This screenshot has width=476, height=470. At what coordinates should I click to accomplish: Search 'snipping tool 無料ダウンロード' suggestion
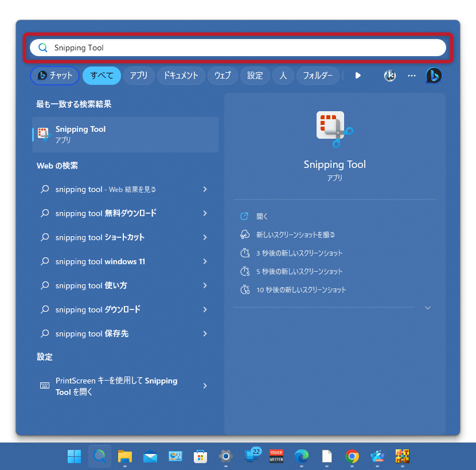tap(106, 213)
